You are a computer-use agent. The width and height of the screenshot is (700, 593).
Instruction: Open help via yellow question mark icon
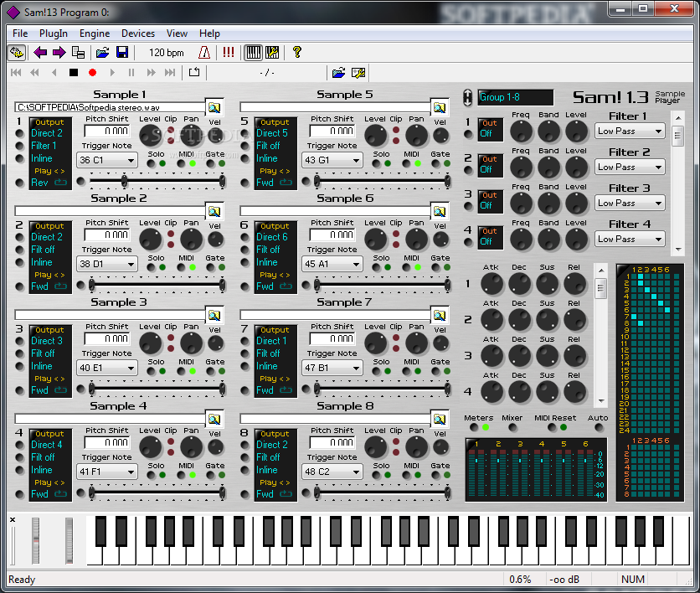click(297, 52)
